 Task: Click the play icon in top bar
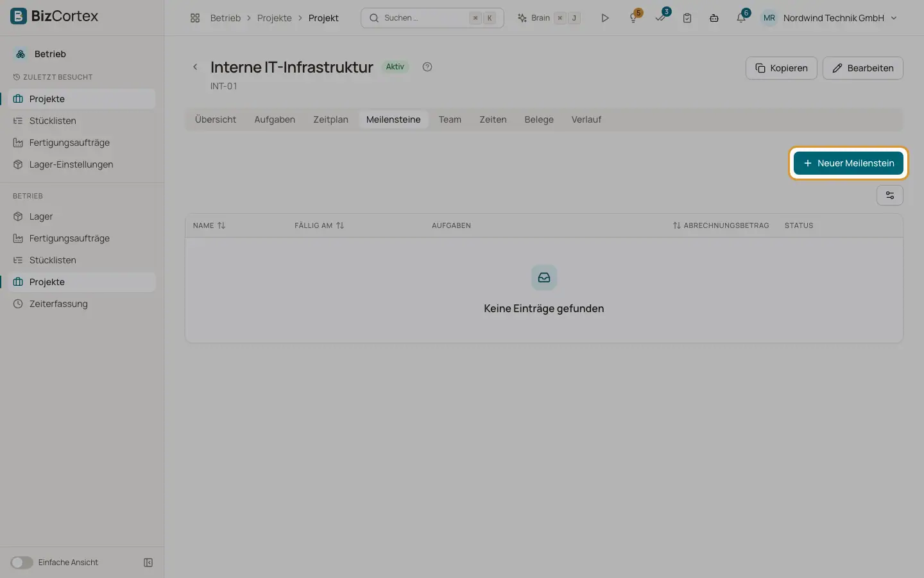(x=604, y=18)
